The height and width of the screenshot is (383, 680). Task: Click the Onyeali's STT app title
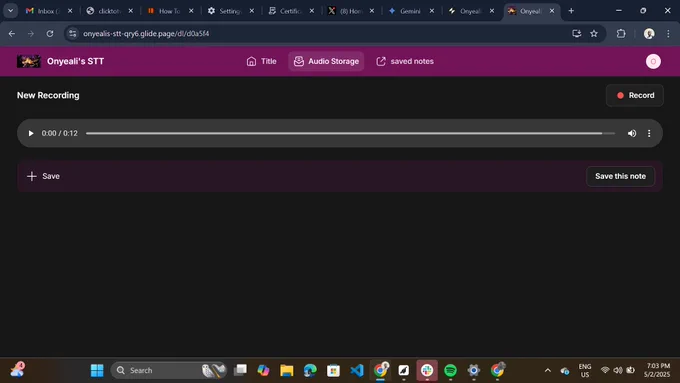point(75,61)
